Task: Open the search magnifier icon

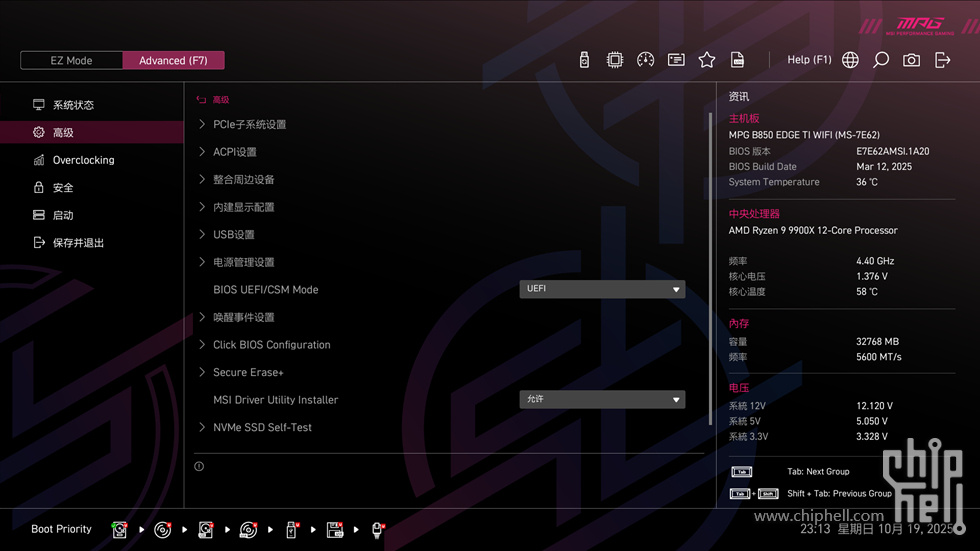Action: [881, 60]
